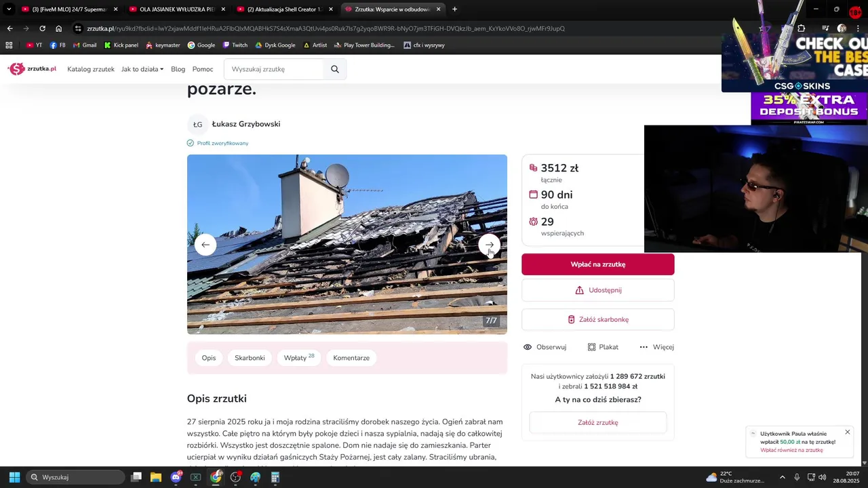The width and height of the screenshot is (868, 488).
Task: Open the site info icon in address bar
Action: (78, 28)
